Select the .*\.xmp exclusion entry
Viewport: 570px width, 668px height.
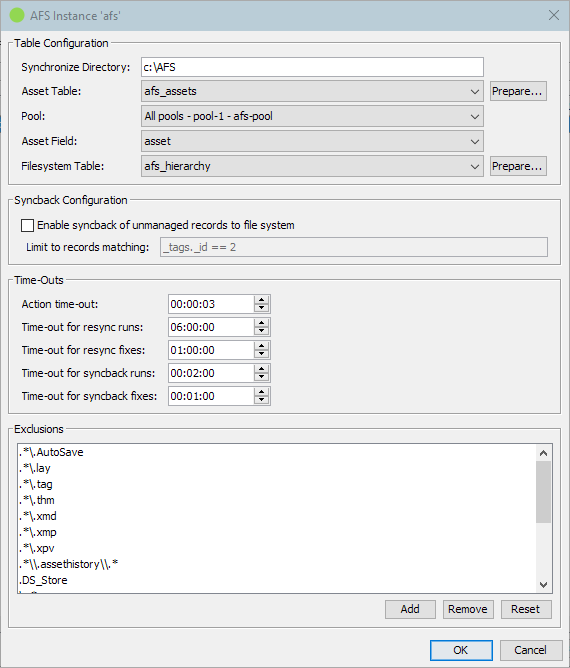(x=276, y=533)
